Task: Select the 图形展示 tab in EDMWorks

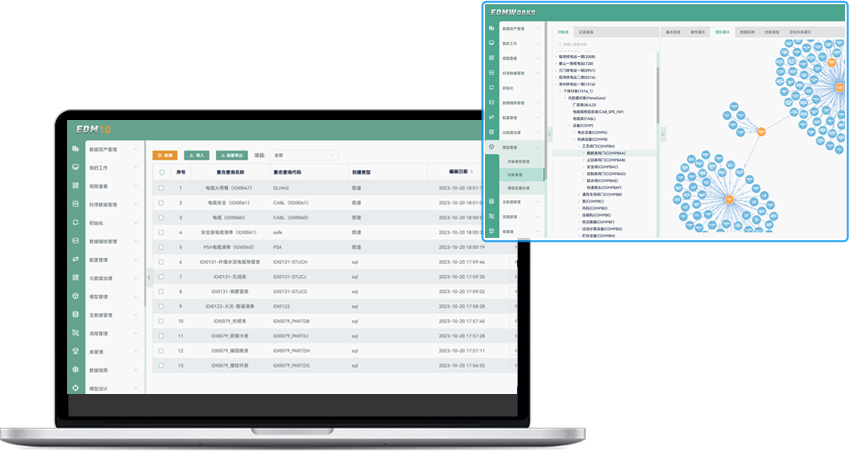Action: (x=722, y=32)
